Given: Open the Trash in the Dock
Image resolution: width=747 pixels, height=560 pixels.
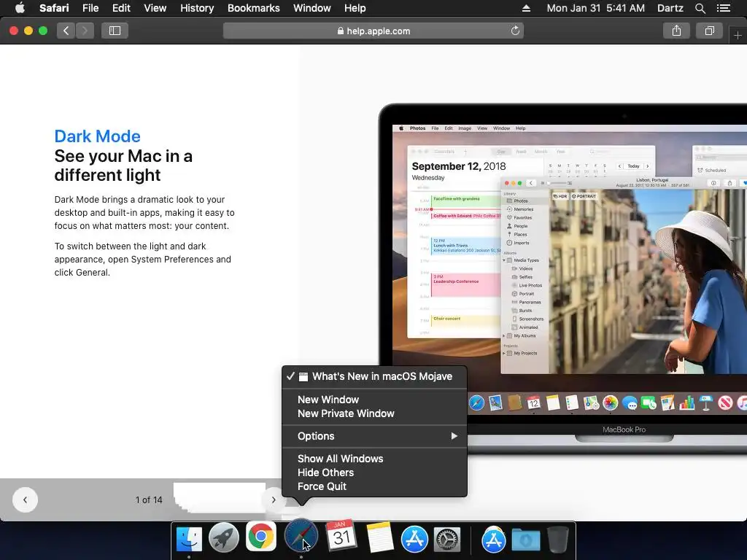Looking at the screenshot, I should [558, 539].
